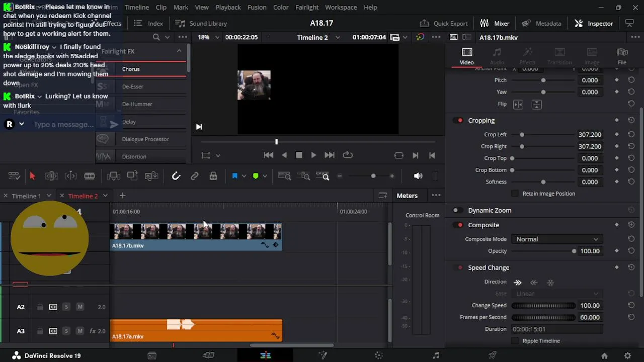This screenshot has width=644, height=362.
Task: Select the Trim Edit Mode tool
Action: [x=51, y=176]
